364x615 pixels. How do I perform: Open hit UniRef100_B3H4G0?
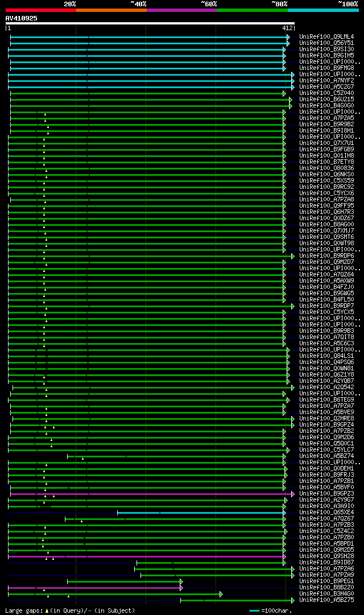326,594
